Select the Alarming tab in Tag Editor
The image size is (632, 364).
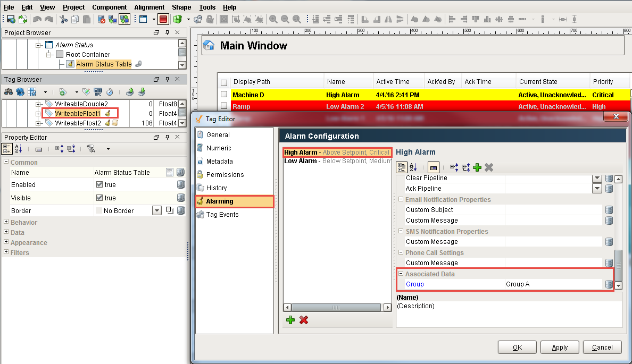(x=235, y=201)
